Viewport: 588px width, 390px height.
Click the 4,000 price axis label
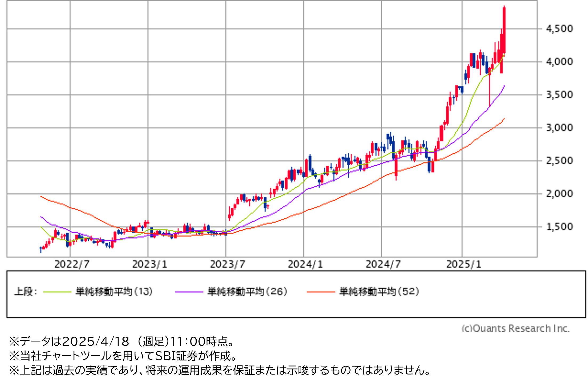click(559, 62)
